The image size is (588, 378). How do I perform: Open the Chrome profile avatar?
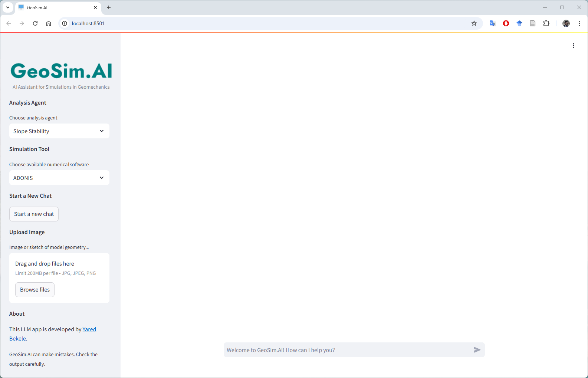pos(566,23)
